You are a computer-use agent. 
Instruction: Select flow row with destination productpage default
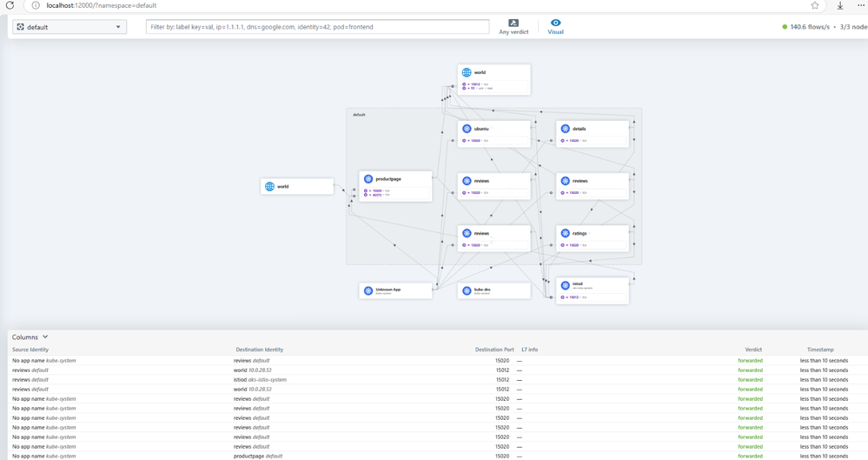pos(437,457)
